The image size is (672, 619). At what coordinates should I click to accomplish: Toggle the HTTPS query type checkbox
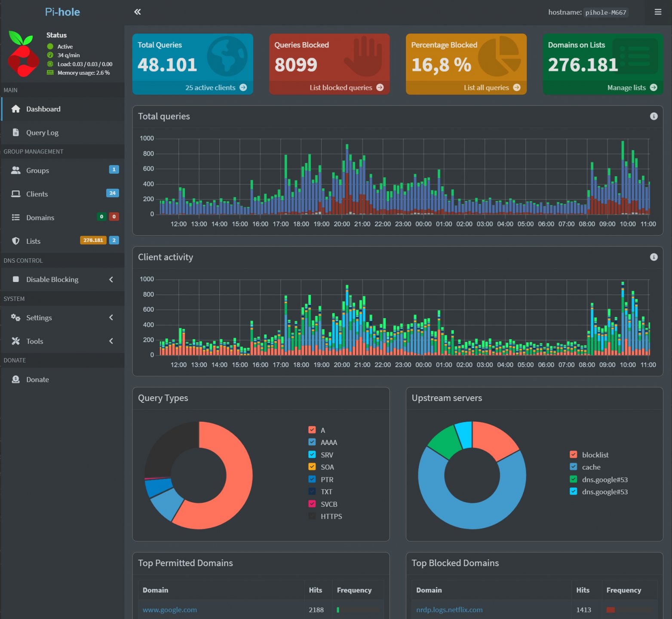(312, 516)
